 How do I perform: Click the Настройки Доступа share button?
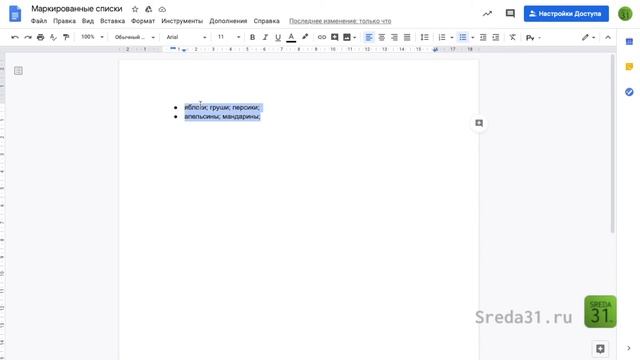pos(566,13)
